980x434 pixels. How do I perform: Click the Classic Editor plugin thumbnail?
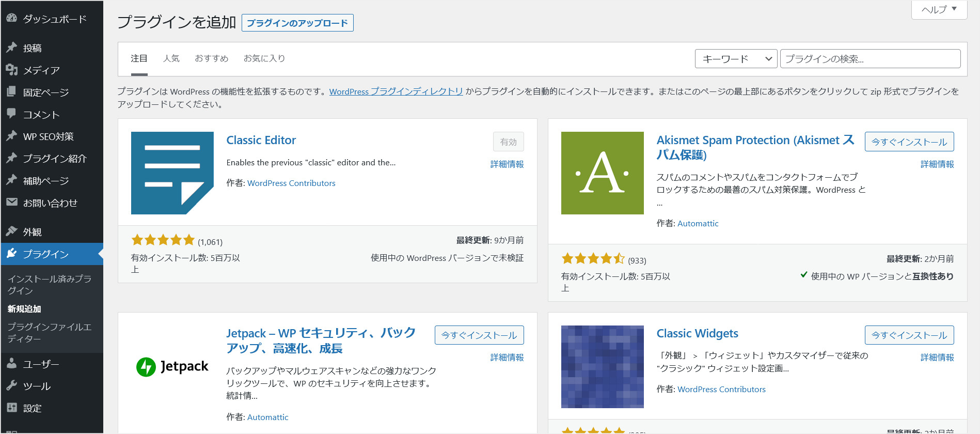click(x=172, y=173)
